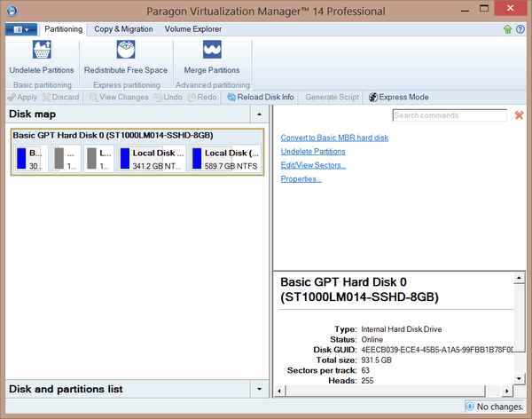The width and height of the screenshot is (532, 419).
Task: Expand the Disk and partitions list
Action: click(x=259, y=389)
